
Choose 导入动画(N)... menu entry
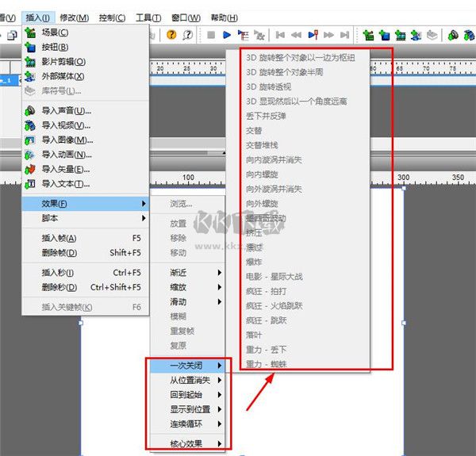(x=86, y=155)
